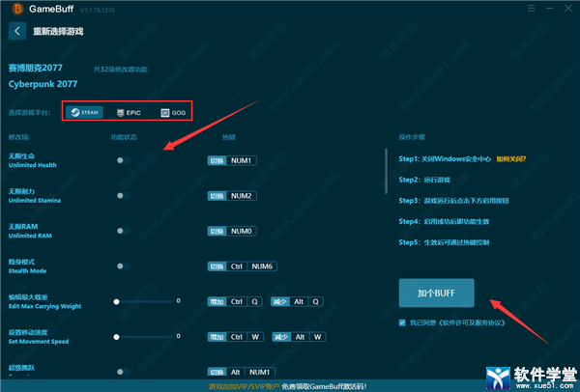Viewport: 580px width, 392px height.
Task: Click 切换 hotkey button for Unlimited Stamina
Action: pyautogui.click(x=217, y=196)
